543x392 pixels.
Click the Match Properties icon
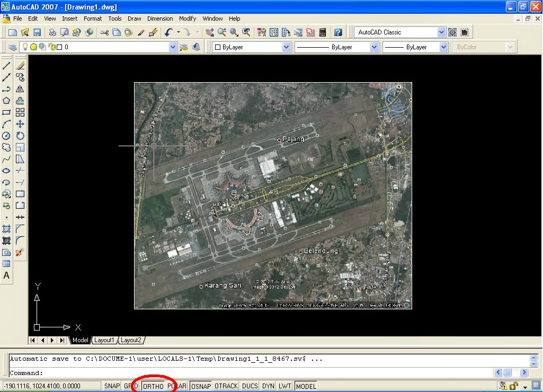(140, 32)
